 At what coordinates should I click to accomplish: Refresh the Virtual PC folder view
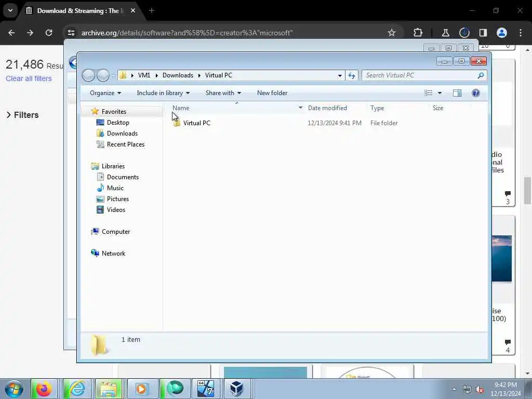352,75
